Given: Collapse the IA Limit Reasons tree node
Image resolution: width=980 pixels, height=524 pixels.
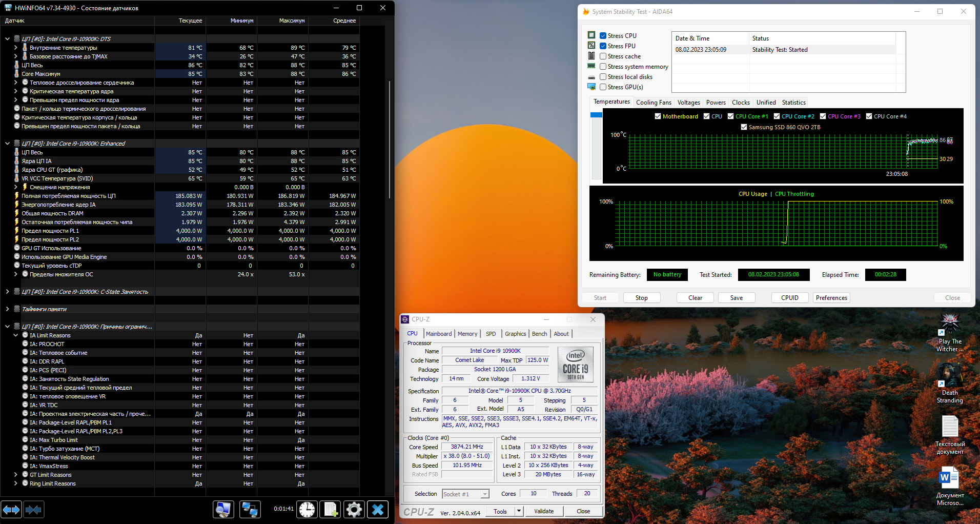Looking at the screenshot, I should click(15, 335).
